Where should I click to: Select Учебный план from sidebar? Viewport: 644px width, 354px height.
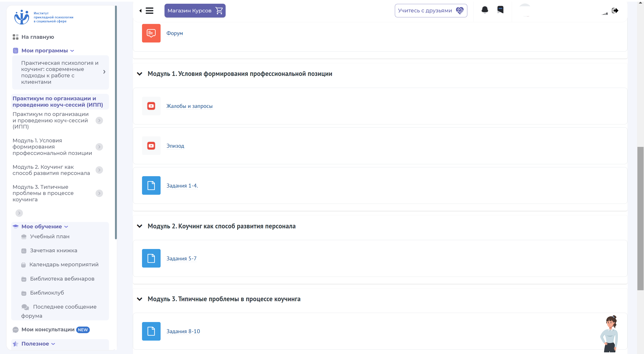pos(50,236)
